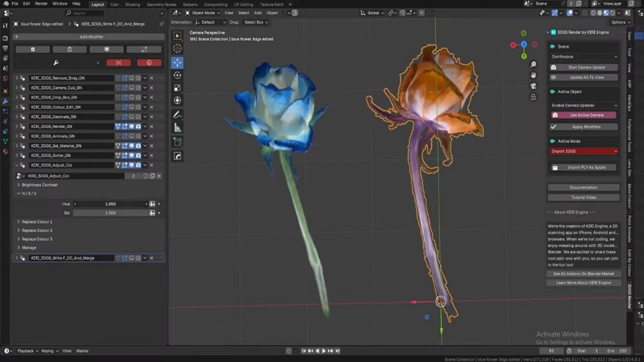
Task: Select the Rotate tool
Action: (x=177, y=75)
